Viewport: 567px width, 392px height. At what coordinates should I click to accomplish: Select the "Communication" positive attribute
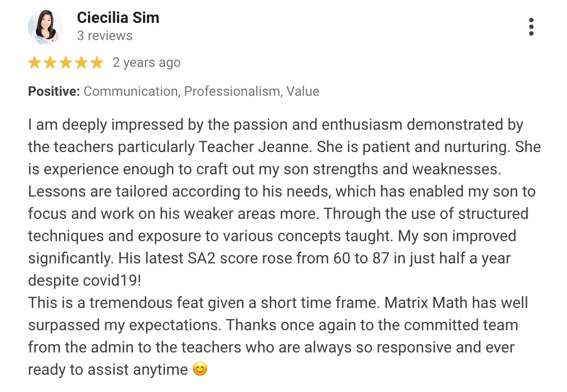[x=130, y=91]
